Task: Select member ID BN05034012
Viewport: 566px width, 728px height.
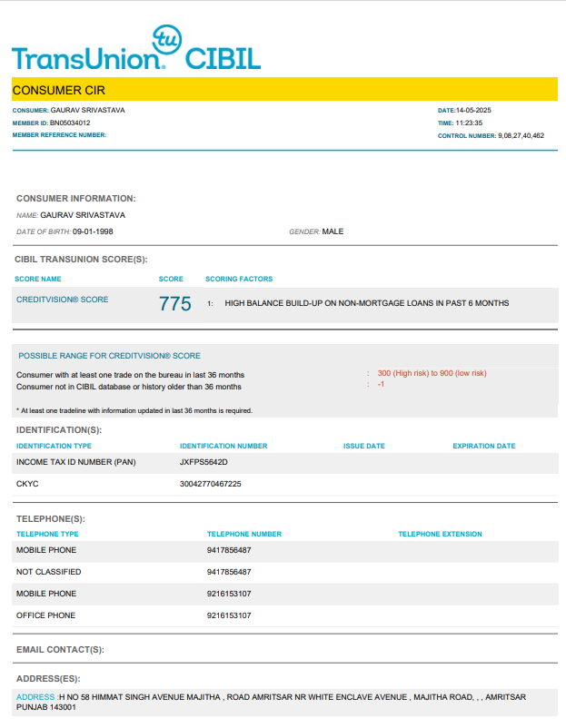Action: tap(70, 123)
